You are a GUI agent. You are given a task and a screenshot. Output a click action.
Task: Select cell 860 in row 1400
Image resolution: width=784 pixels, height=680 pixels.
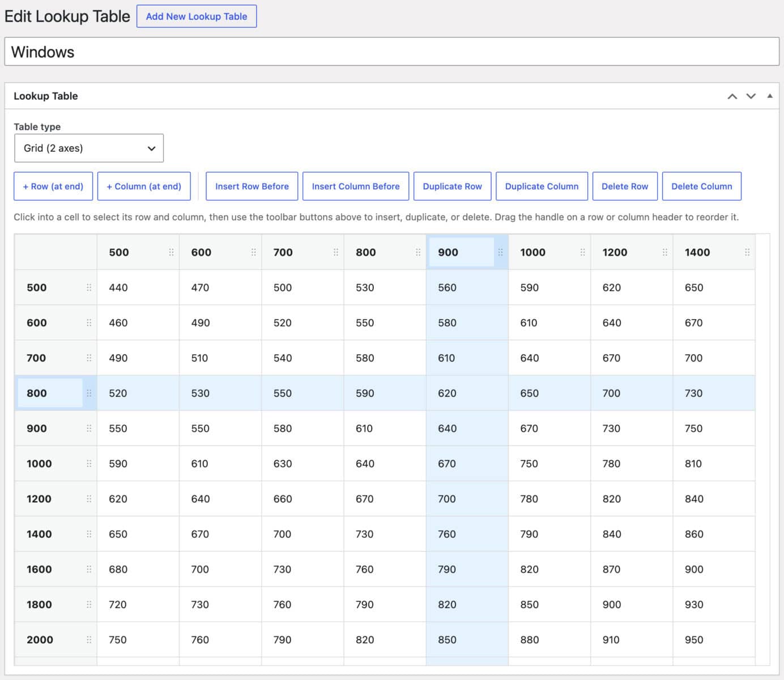(714, 534)
